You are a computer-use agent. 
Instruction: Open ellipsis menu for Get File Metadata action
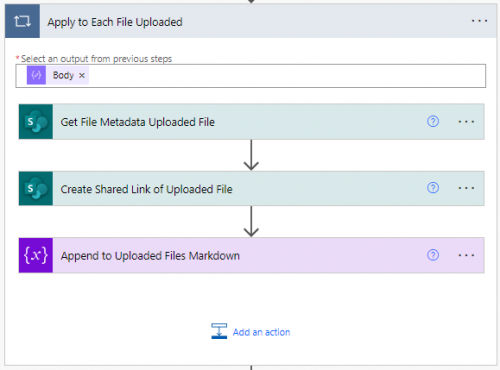(466, 122)
